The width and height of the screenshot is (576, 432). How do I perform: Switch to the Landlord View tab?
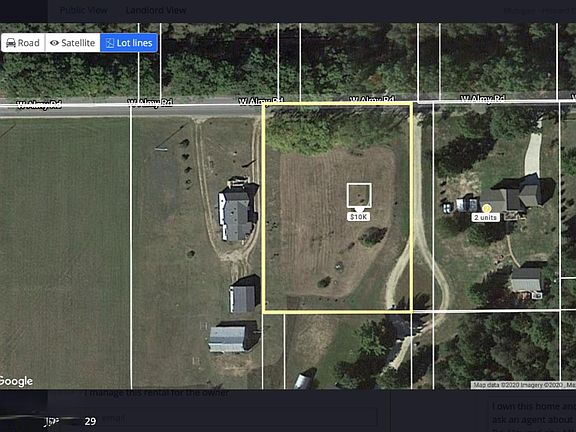tap(156, 11)
